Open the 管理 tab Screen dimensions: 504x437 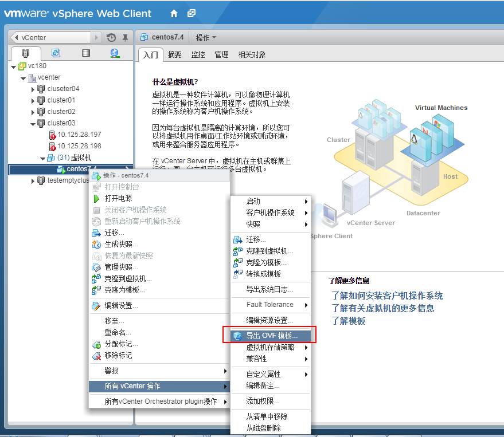(x=221, y=54)
